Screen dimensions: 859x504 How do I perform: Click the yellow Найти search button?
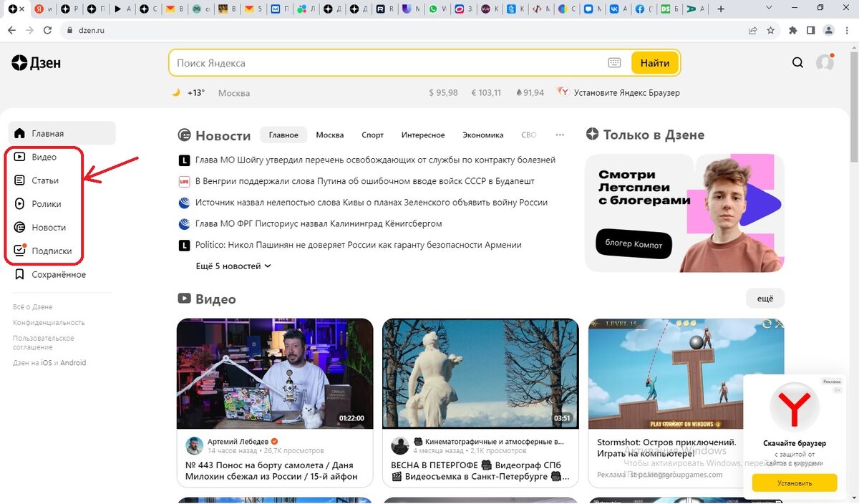654,62
